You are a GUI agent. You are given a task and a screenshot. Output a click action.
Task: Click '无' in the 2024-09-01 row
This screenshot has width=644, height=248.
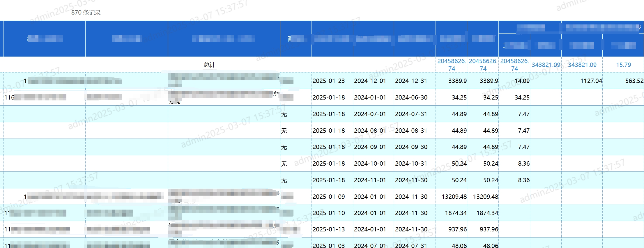click(284, 147)
